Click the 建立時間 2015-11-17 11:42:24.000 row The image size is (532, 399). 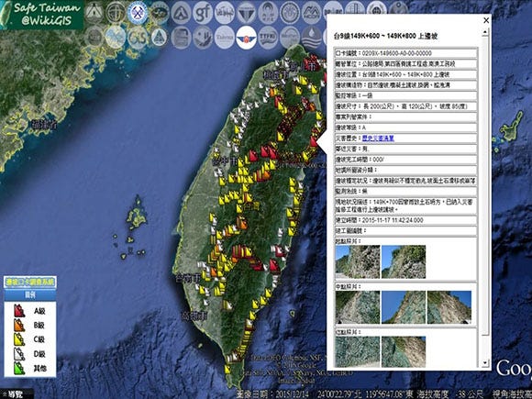(x=405, y=220)
